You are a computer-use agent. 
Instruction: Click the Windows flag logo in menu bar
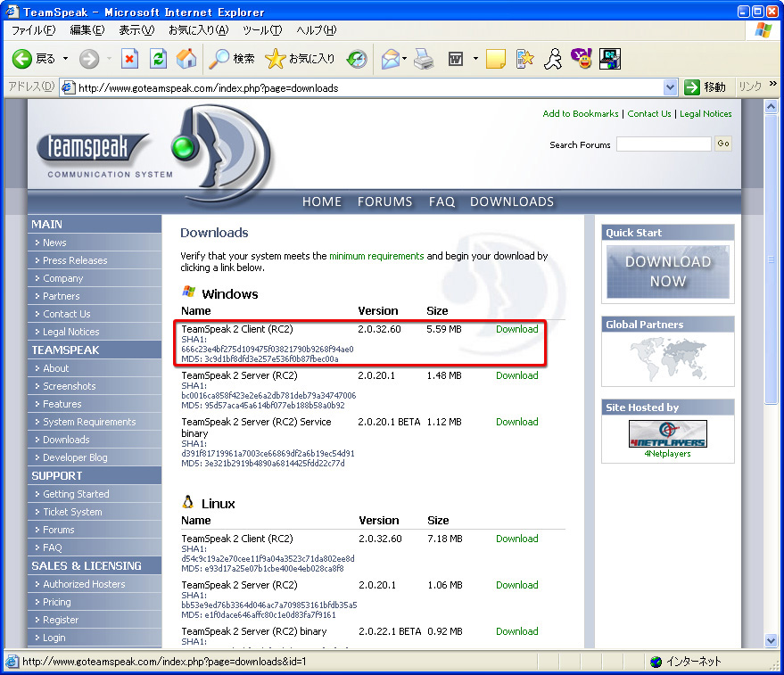pos(763,30)
